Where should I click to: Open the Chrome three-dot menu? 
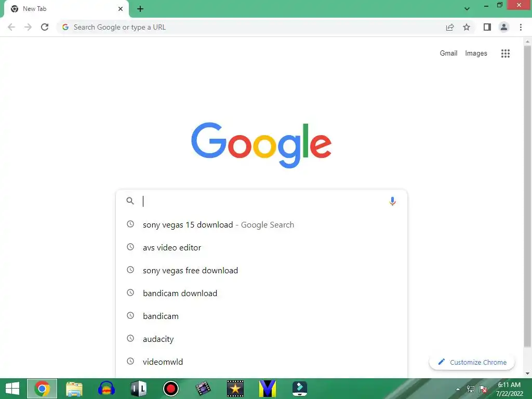521,27
